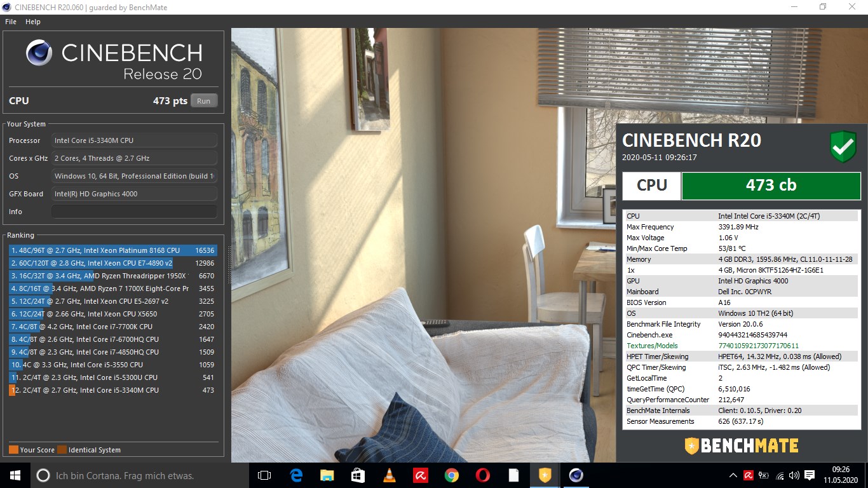
Task: Open the blank document taskbar icon
Action: pos(513,475)
